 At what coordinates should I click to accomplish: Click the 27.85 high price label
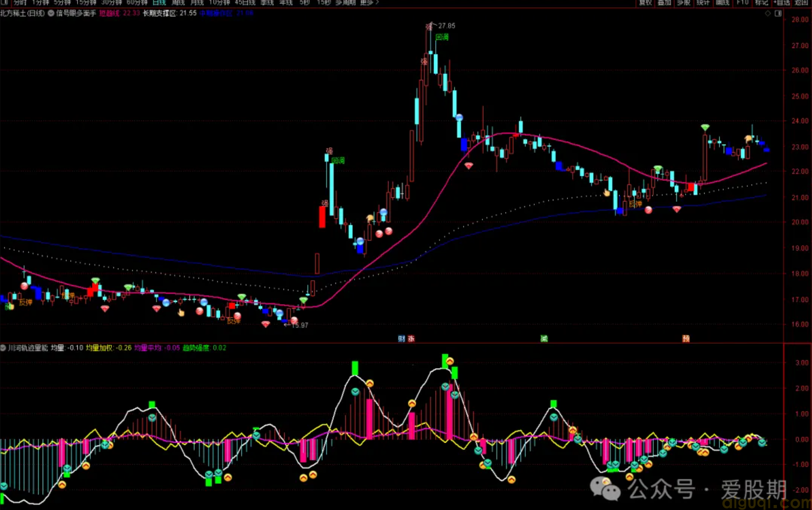coord(446,26)
